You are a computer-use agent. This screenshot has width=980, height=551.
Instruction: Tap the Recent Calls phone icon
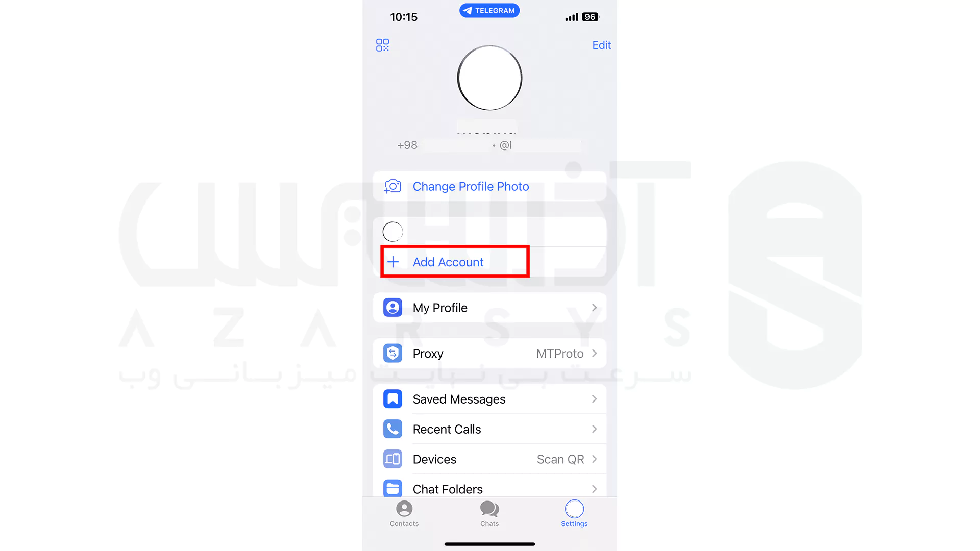click(393, 429)
